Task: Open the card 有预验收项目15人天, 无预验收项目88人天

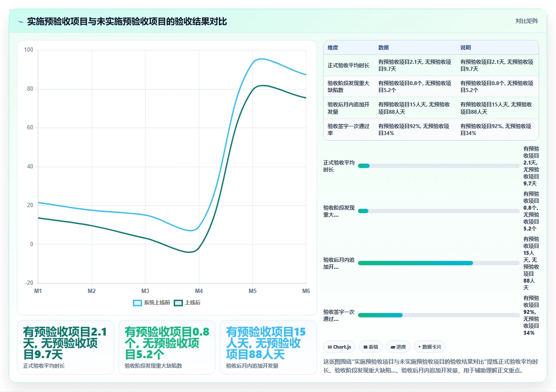Action: tap(268, 347)
